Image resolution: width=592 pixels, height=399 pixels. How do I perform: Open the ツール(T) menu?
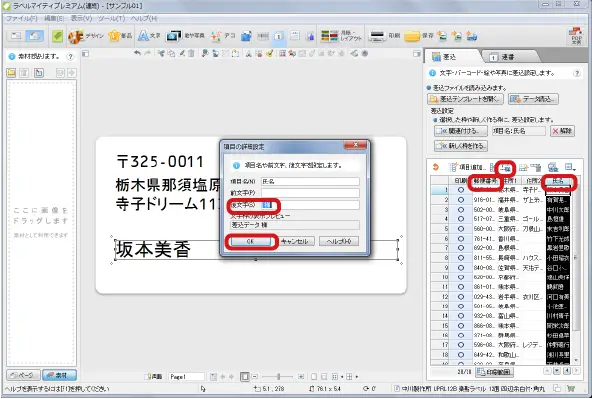[x=112, y=18]
